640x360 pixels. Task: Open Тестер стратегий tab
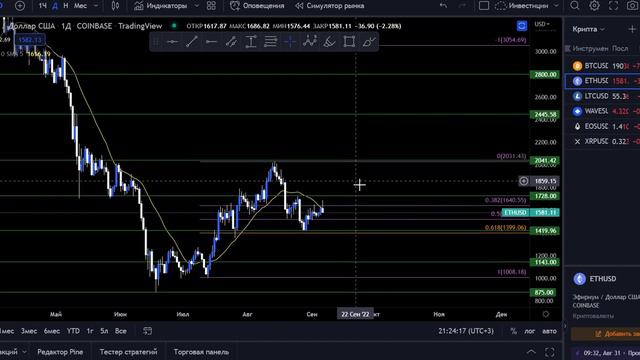128,352
